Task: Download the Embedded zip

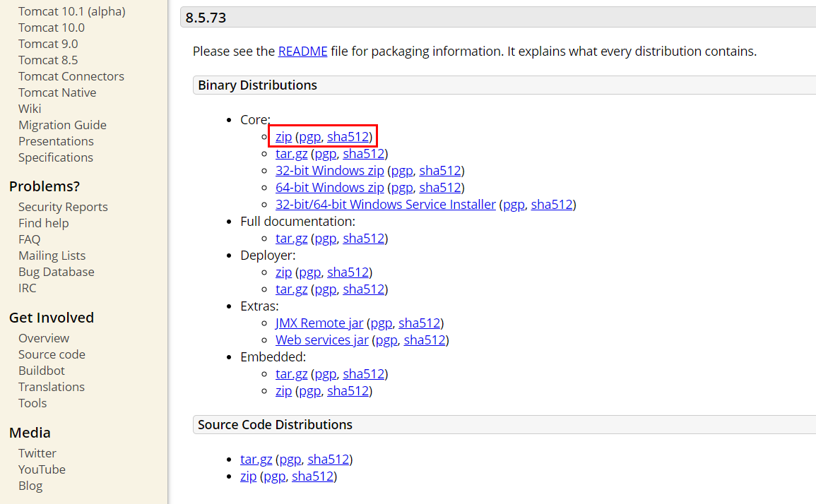Action: (x=283, y=390)
